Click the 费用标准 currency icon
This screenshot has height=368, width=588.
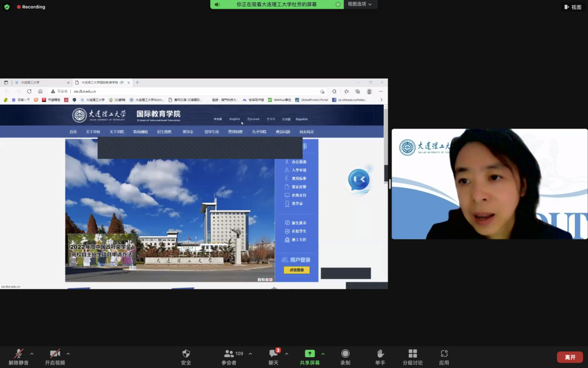pyautogui.click(x=287, y=178)
